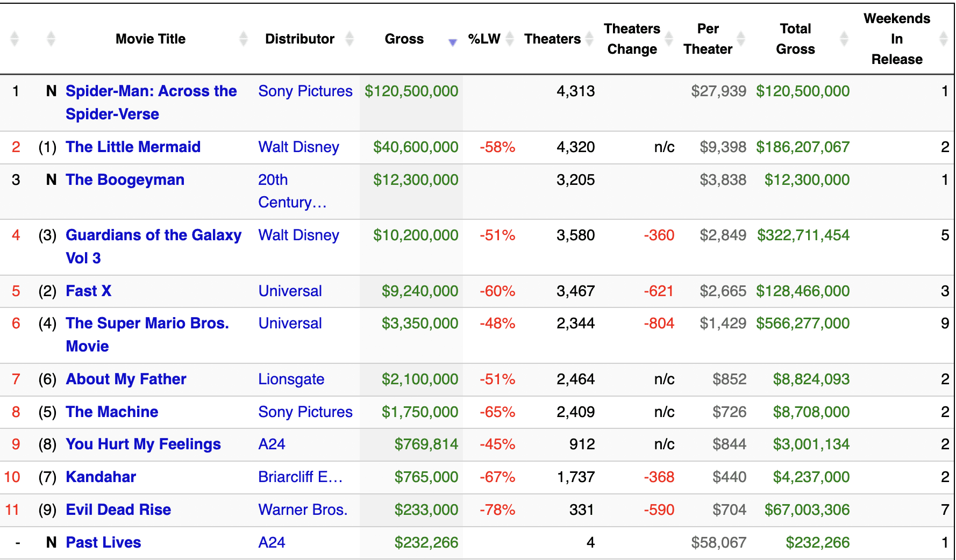
Task: Sort by the rank column arrows
Action: 15,39
